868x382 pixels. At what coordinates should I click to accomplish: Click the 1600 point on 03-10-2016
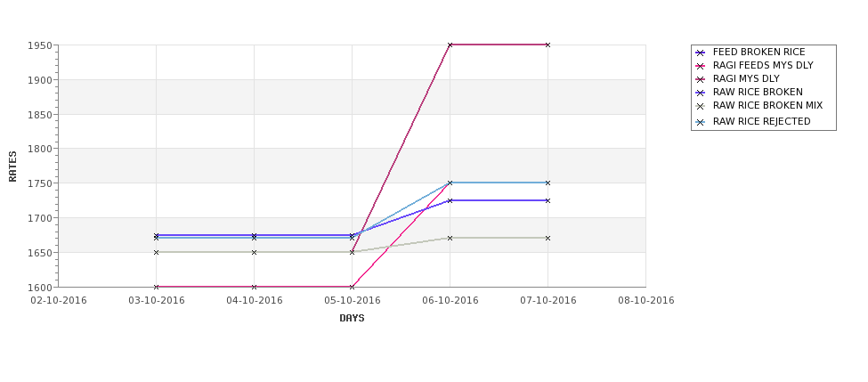coord(156,287)
